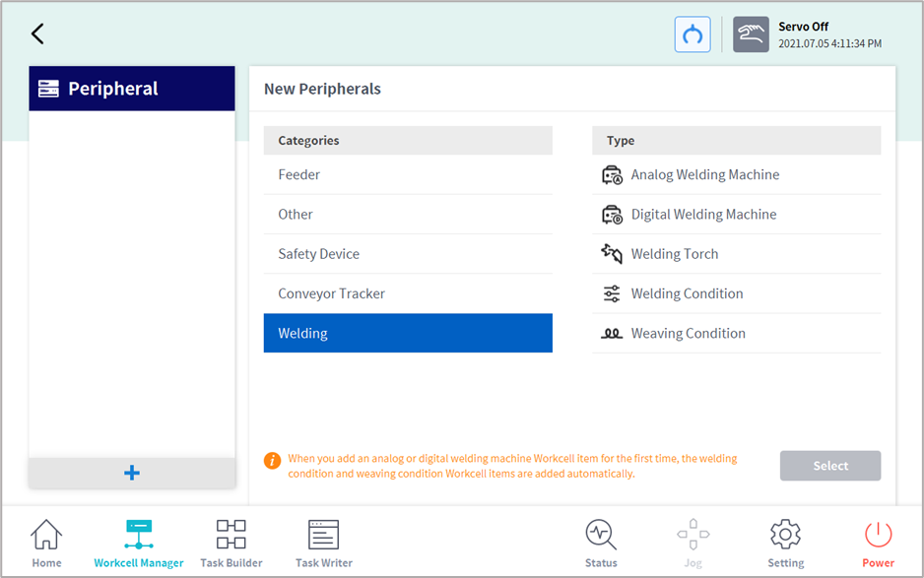This screenshot has width=924, height=578.
Task: Click the orange info icon
Action: (x=273, y=460)
